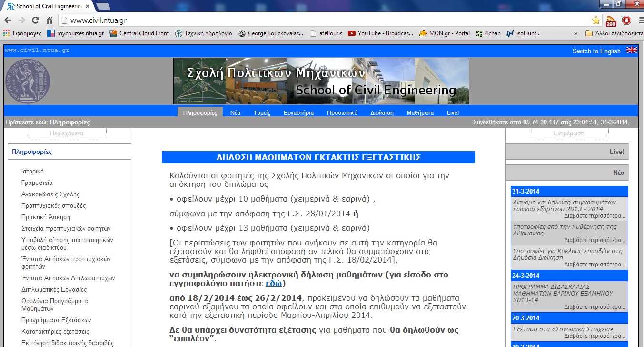Reload the page with the refresh icon
The image size is (644, 347).
coord(35,20)
